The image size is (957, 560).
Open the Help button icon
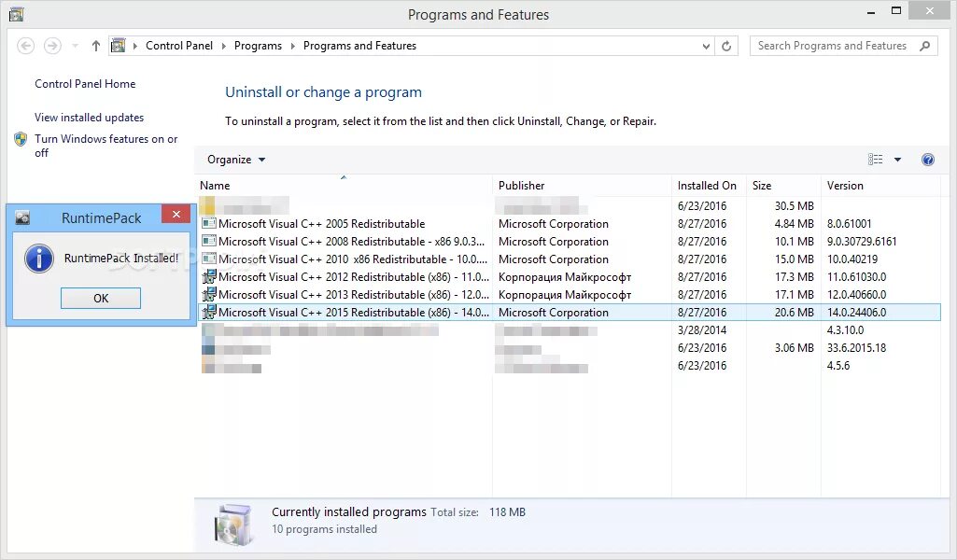(x=928, y=160)
